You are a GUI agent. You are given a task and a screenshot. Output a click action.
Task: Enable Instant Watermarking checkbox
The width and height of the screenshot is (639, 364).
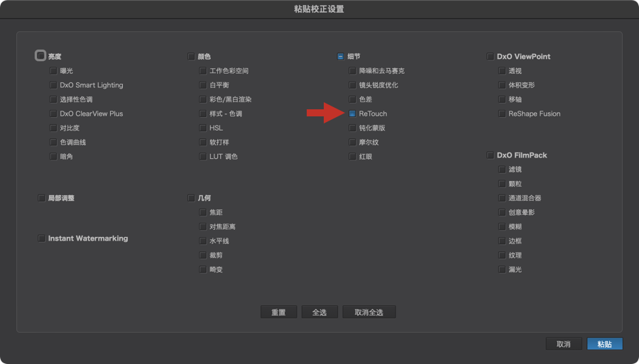pyautogui.click(x=41, y=238)
